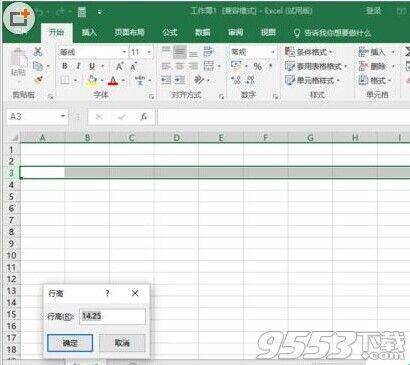The height and width of the screenshot is (365, 410).
Task: Click the formula bar input
Action: (x=283, y=117)
